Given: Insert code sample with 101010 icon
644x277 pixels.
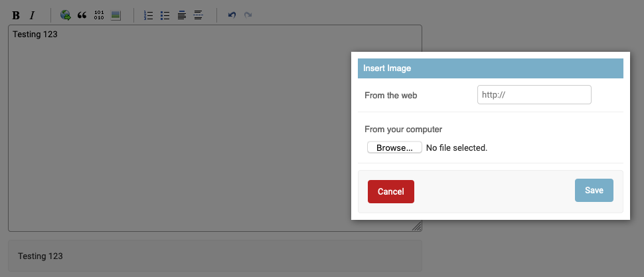Looking at the screenshot, I should point(99,16).
